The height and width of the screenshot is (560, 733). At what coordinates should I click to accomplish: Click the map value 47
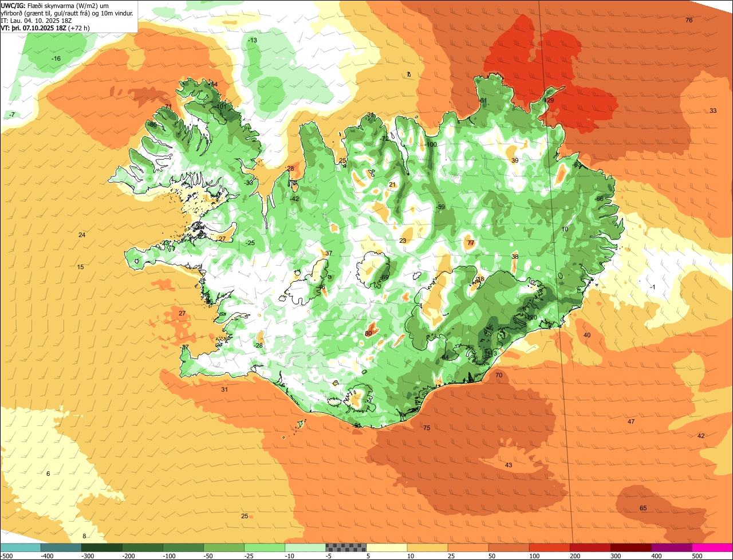pyautogui.click(x=631, y=421)
